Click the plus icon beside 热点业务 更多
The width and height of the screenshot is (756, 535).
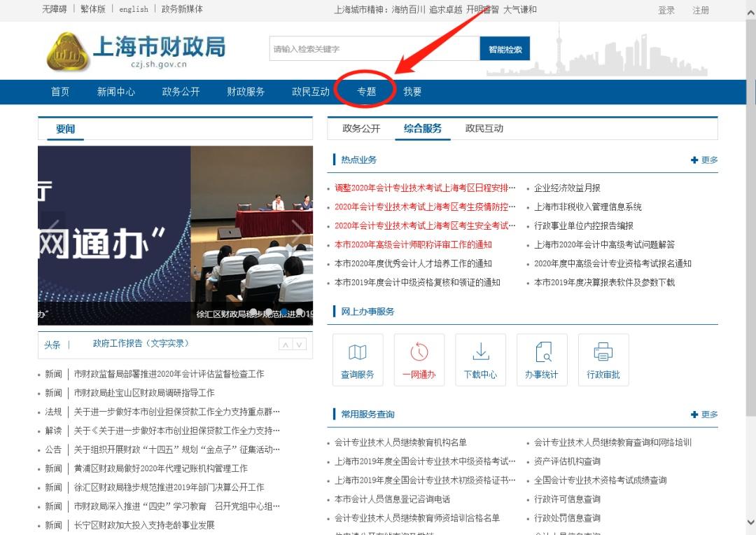[x=693, y=160]
